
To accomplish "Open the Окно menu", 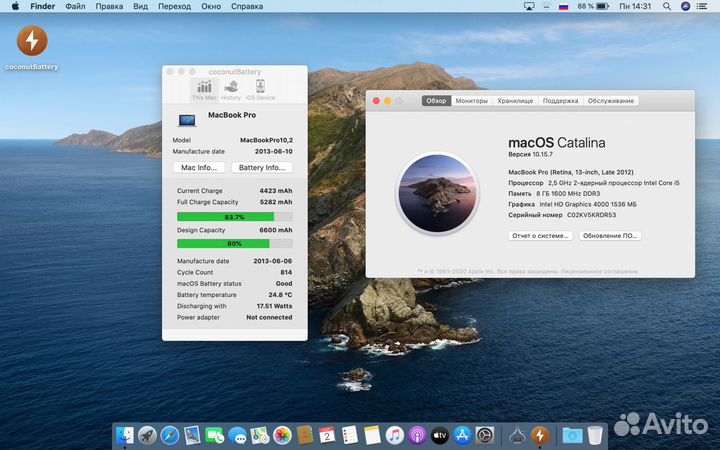I will coord(211,6).
